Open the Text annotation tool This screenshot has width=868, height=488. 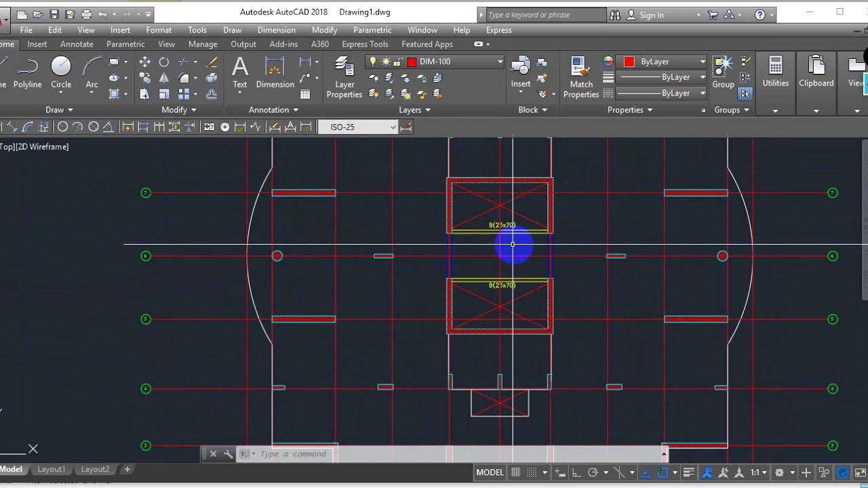(x=240, y=73)
